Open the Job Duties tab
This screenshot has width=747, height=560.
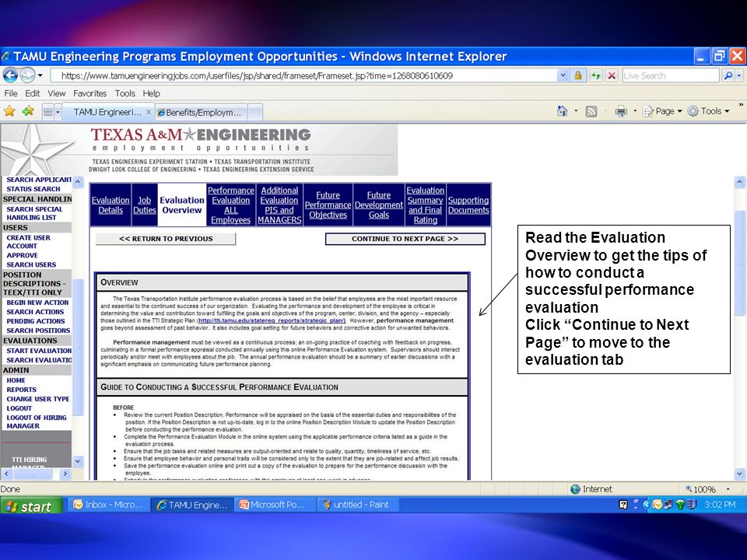[x=145, y=205]
